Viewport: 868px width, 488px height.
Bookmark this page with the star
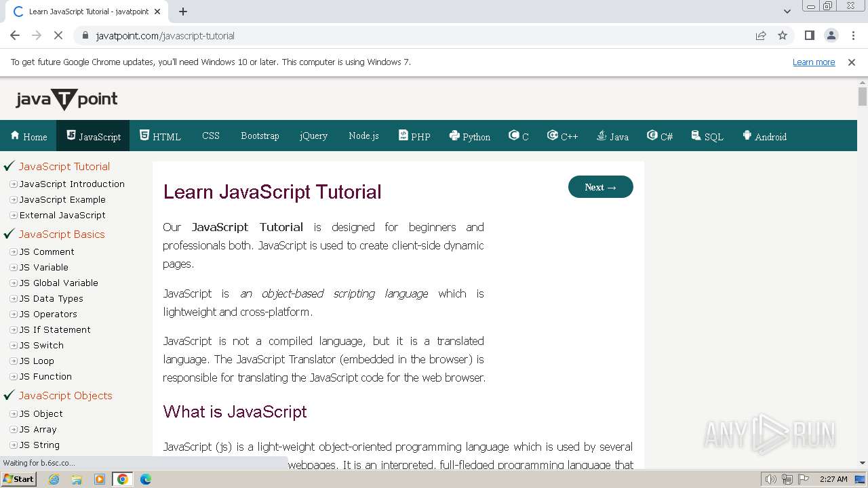(783, 35)
